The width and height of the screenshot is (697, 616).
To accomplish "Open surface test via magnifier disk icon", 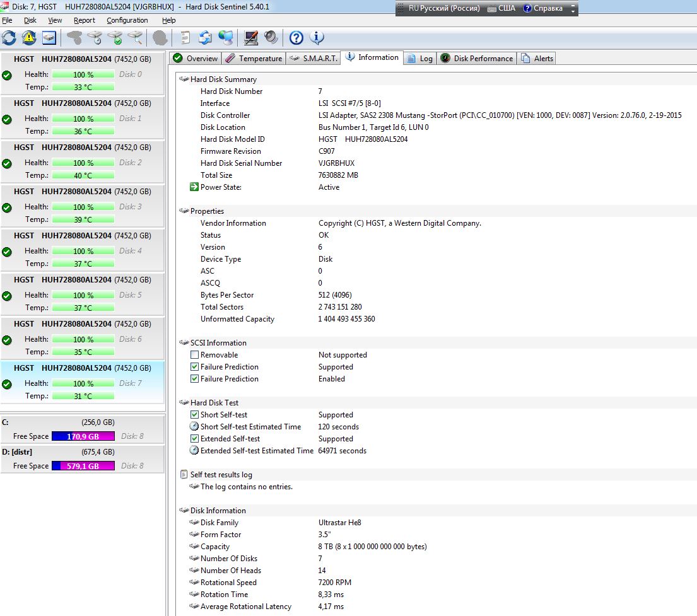I will [x=136, y=38].
